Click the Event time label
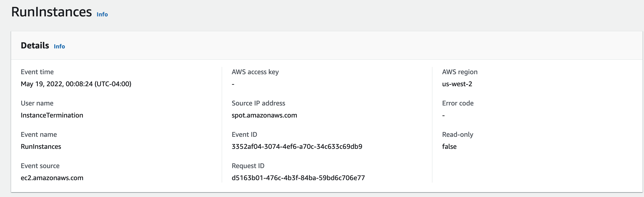Screen dimensions: 644x197 [37, 72]
